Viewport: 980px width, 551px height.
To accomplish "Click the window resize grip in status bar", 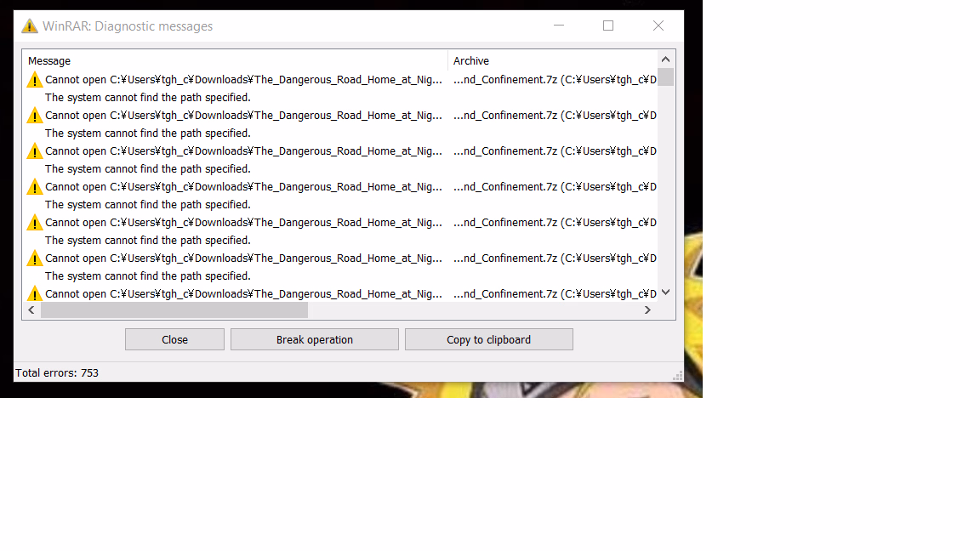I will point(677,376).
